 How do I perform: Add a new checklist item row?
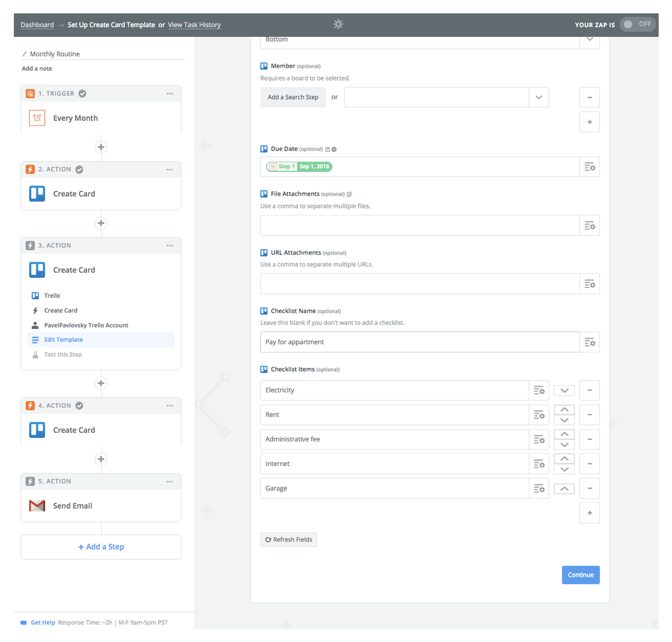coord(589,513)
